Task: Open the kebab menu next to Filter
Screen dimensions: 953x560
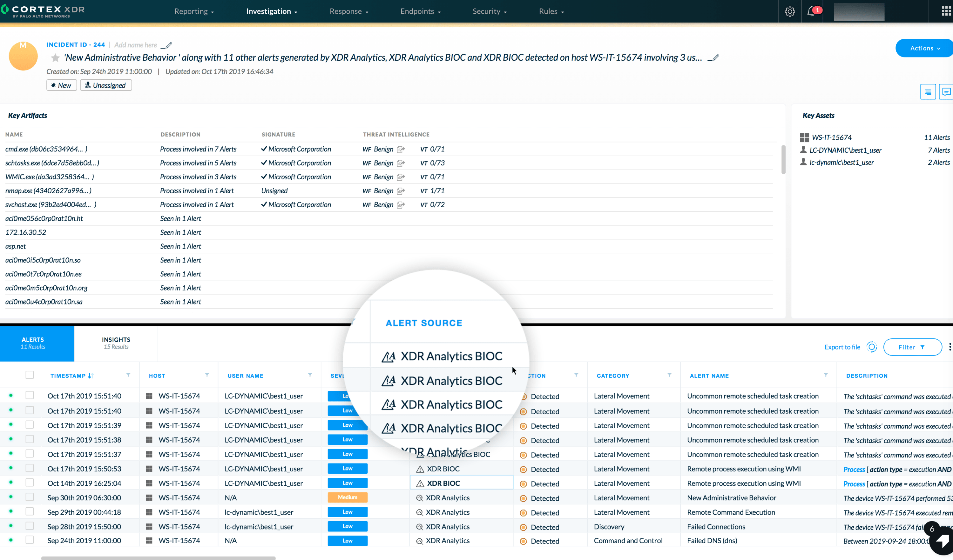Action: click(950, 346)
